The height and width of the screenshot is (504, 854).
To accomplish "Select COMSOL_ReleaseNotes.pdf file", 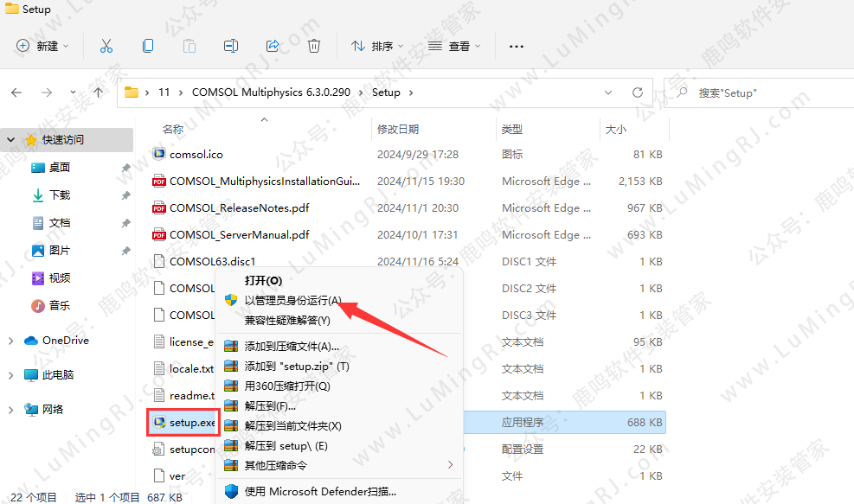I will [239, 208].
